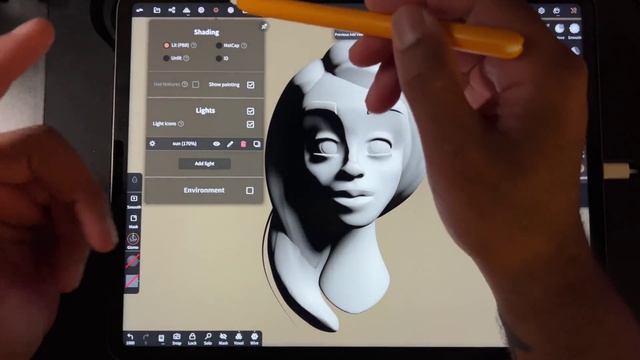Toggle the Use textures checkbox
Image resolution: width=640 pixels, height=360 pixels.
coord(196,84)
